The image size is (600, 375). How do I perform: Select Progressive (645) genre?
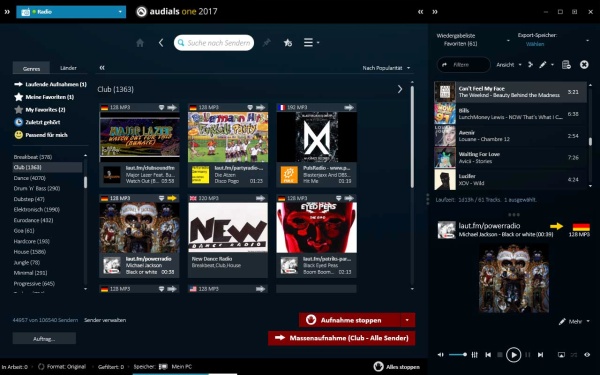pyautogui.click(x=34, y=284)
